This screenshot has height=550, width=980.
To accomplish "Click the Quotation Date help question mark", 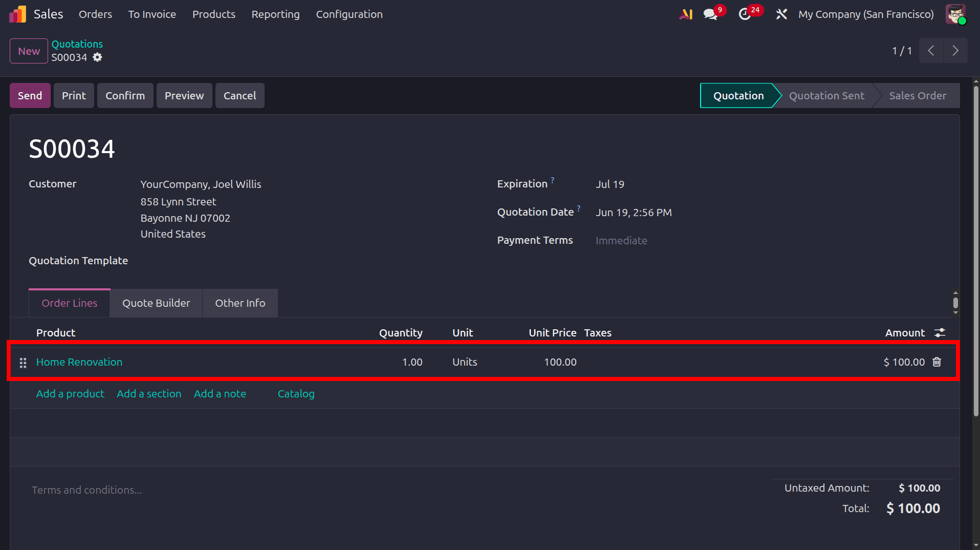I will tap(579, 208).
